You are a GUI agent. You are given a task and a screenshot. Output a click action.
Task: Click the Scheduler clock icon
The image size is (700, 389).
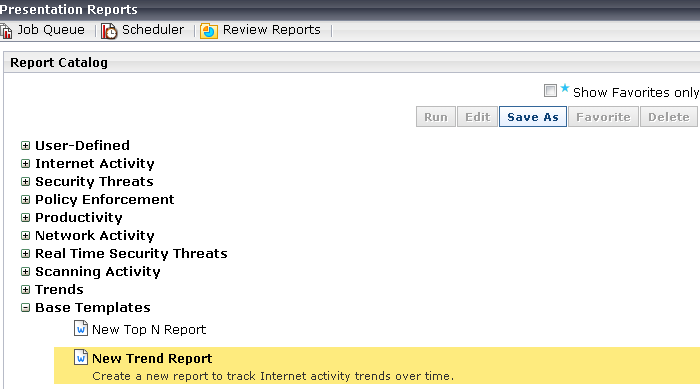click(x=109, y=31)
